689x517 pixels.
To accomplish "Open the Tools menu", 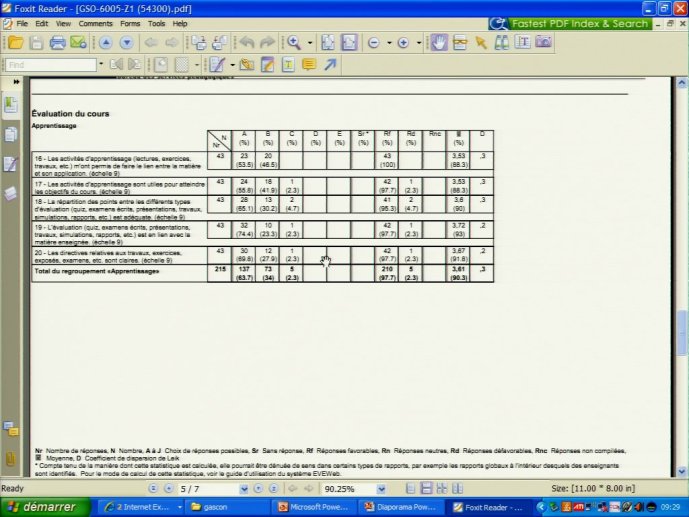I will pyautogui.click(x=156, y=23).
